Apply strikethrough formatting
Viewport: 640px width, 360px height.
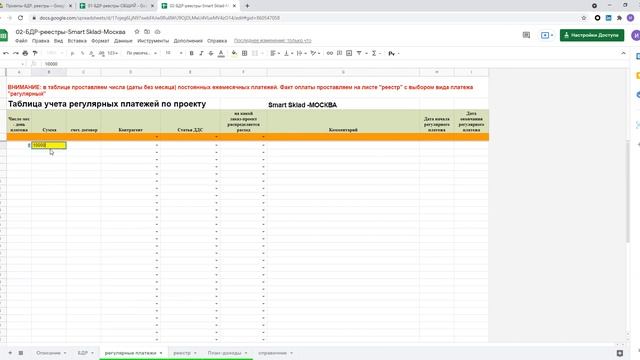[211, 53]
